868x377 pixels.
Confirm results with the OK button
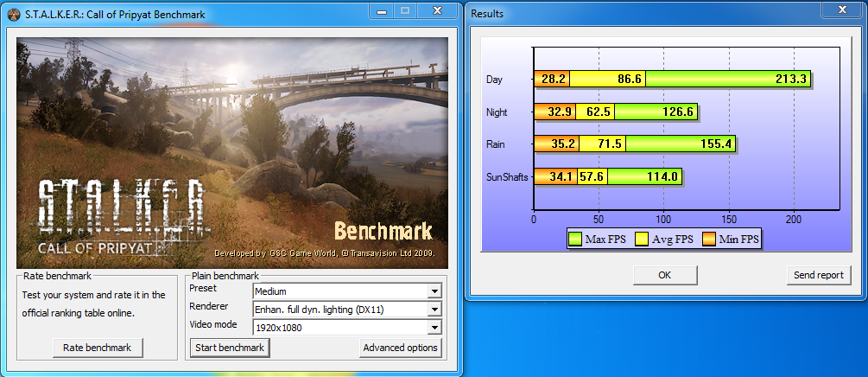coord(664,275)
